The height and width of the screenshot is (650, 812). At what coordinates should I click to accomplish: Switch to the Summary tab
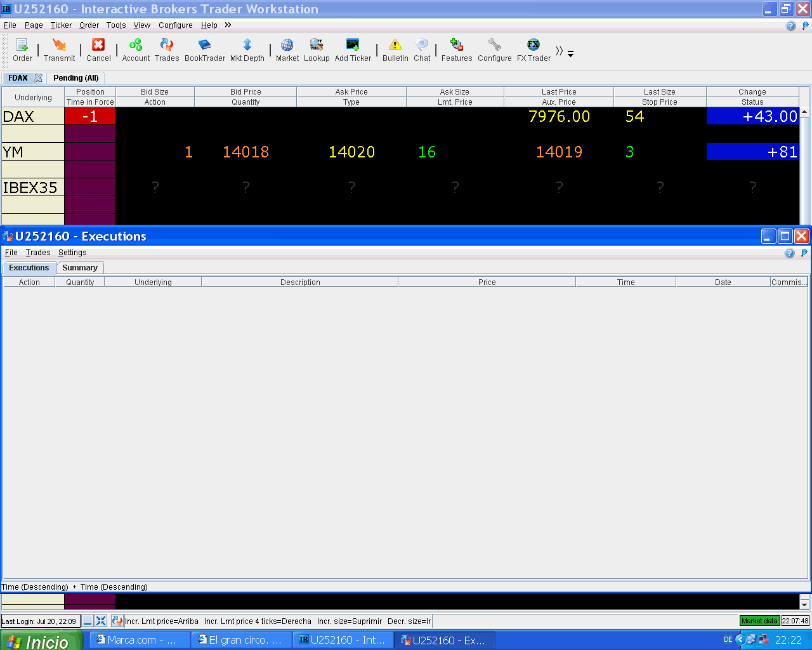pyautogui.click(x=80, y=268)
